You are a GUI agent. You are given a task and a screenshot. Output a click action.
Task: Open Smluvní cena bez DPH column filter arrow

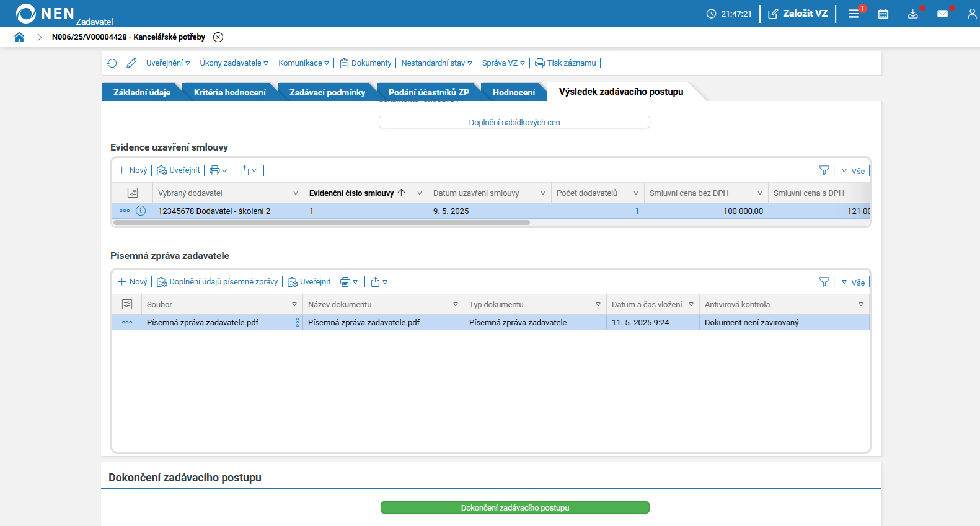(x=760, y=193)
